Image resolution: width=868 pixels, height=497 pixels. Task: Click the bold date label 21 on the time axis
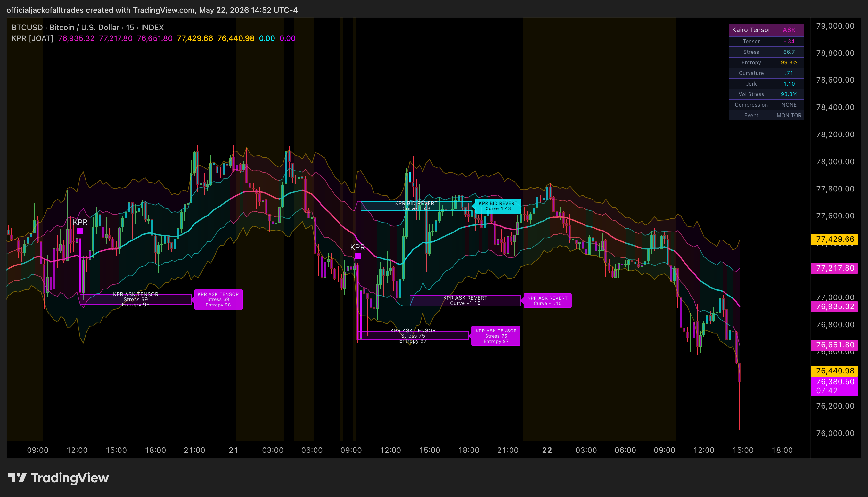[233, 450]
